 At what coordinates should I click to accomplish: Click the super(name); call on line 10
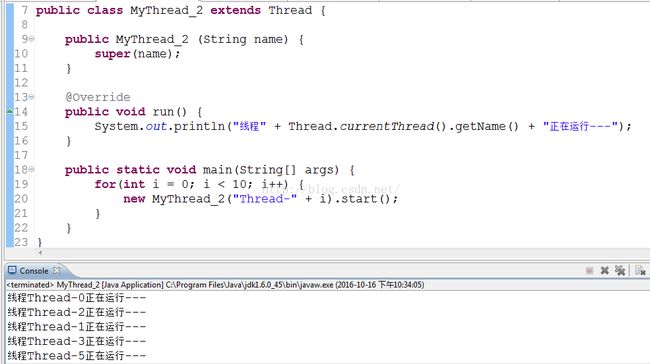click(x=137, y=54)
